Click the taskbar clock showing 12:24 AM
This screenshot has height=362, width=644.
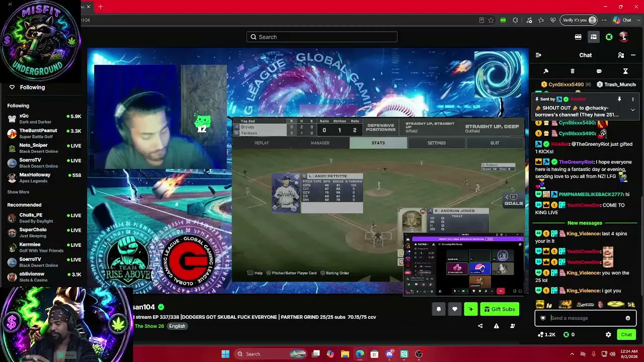[x=628, y=354]
